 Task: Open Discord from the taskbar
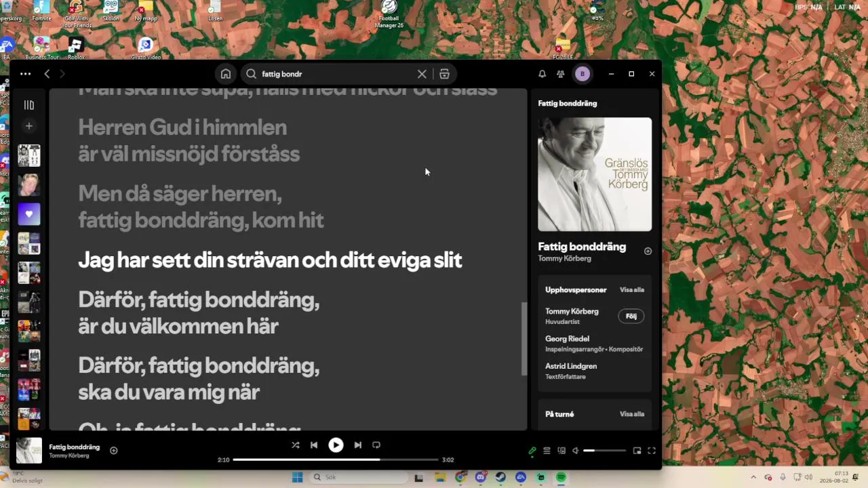coord(481,477)
